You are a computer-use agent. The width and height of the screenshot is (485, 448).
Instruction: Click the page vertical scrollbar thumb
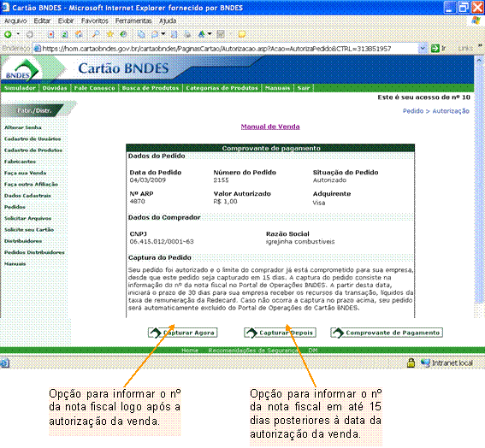pyautogui.click(x=479, y=185)
